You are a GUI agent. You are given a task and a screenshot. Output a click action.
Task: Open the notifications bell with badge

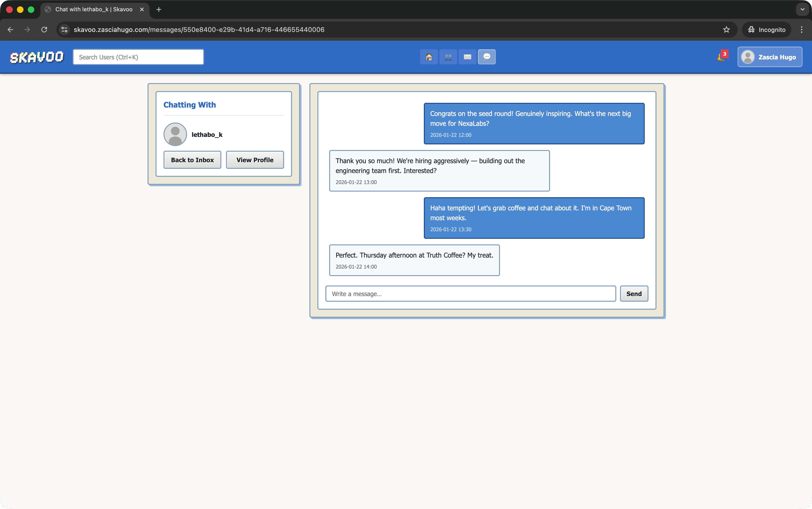[721, 57]
